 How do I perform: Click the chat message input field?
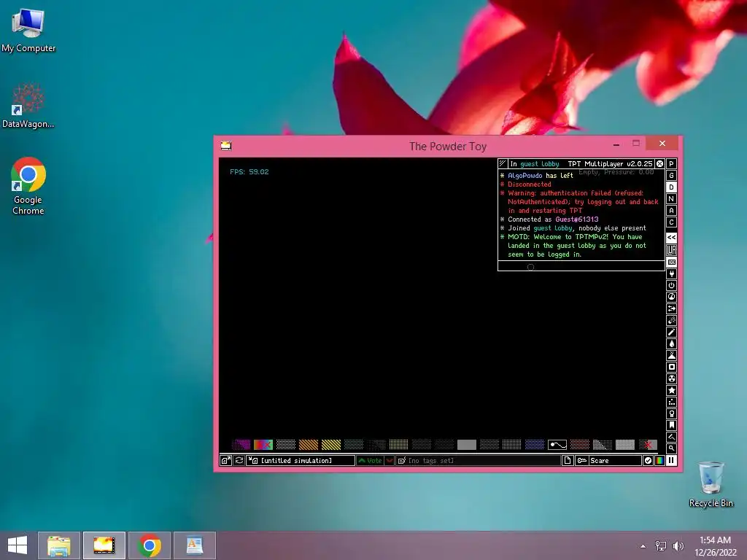pos(581,267)
